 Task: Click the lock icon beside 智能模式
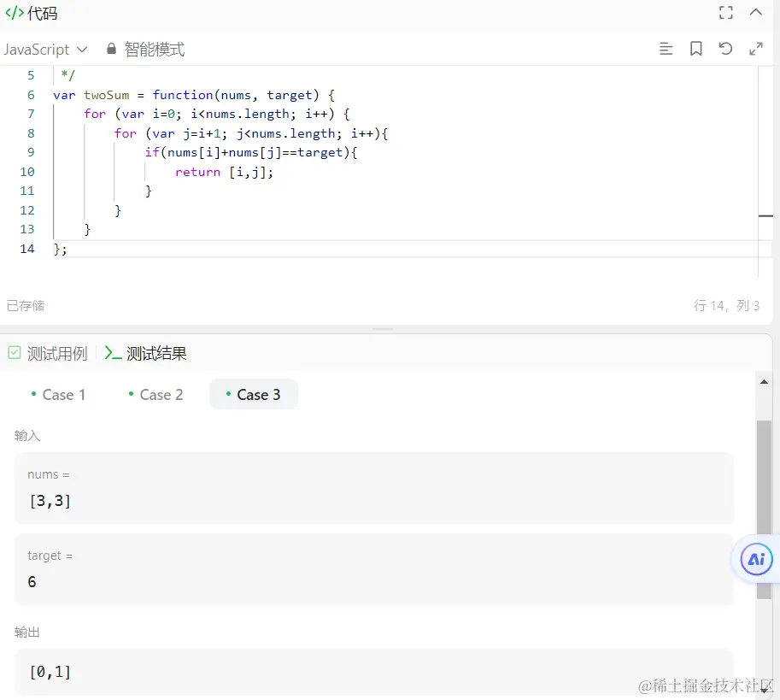111,49
